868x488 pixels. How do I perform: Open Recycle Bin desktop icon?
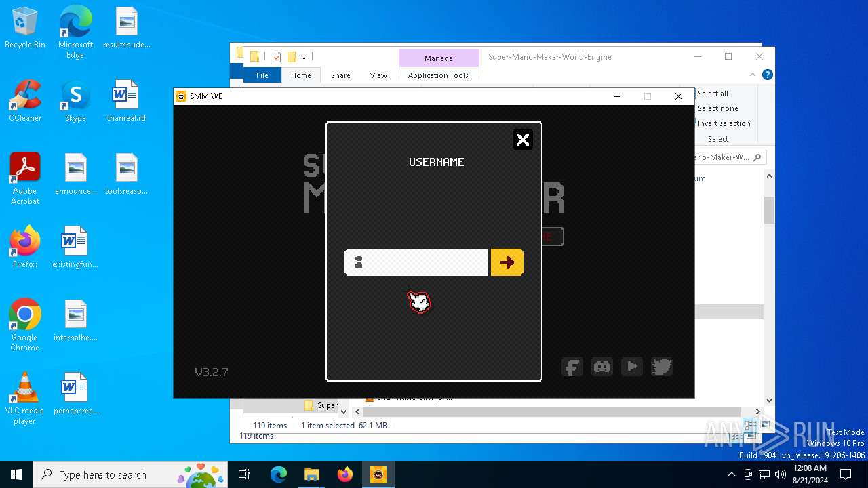coord(25,28)
